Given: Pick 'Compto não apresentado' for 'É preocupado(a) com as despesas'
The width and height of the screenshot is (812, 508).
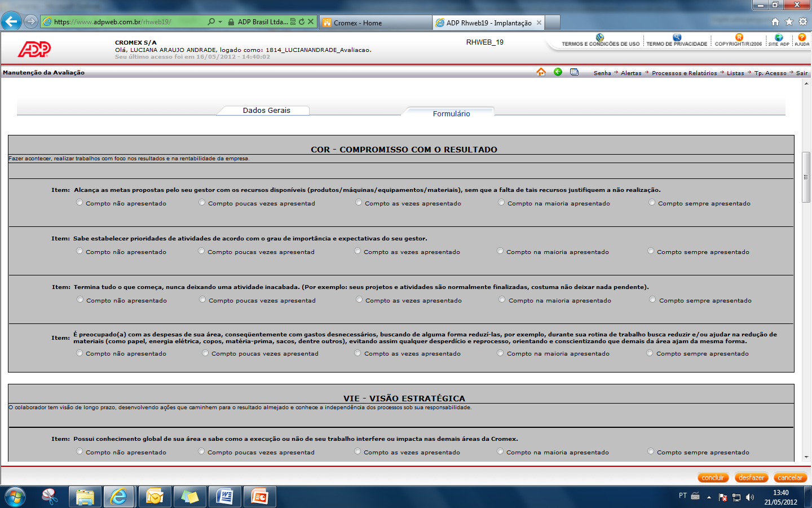Looking at the screenshot, I should (x=80, y=353).
